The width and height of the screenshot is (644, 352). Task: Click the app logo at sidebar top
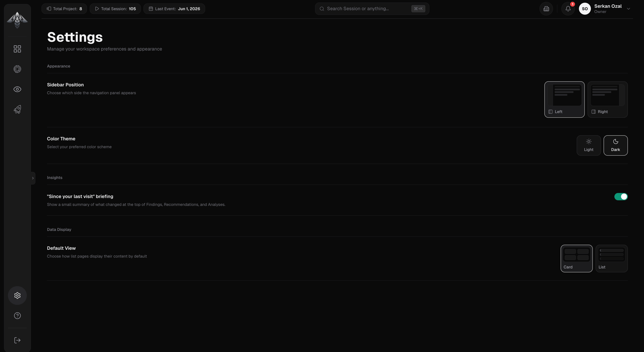[x=17, y=20]
